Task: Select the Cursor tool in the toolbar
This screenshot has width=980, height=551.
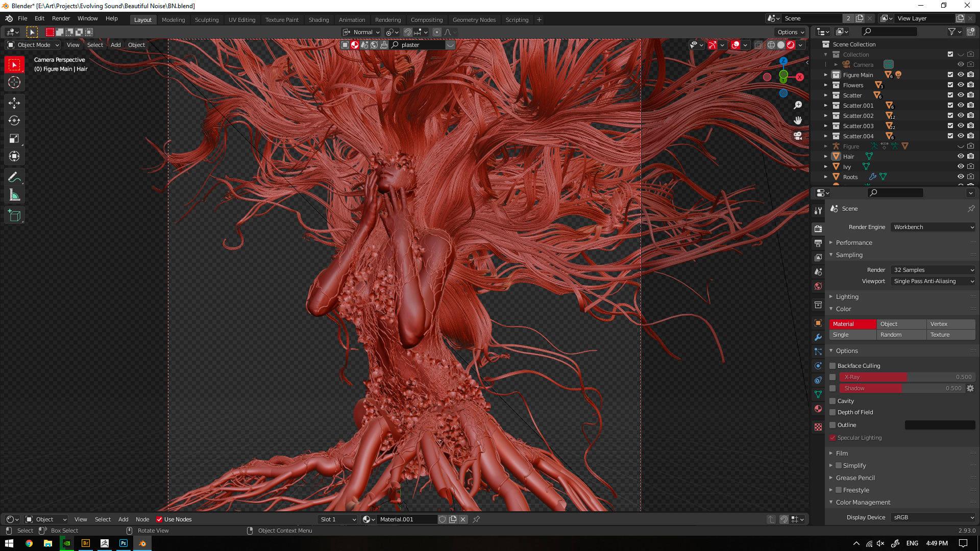Action: coord(14,83)
